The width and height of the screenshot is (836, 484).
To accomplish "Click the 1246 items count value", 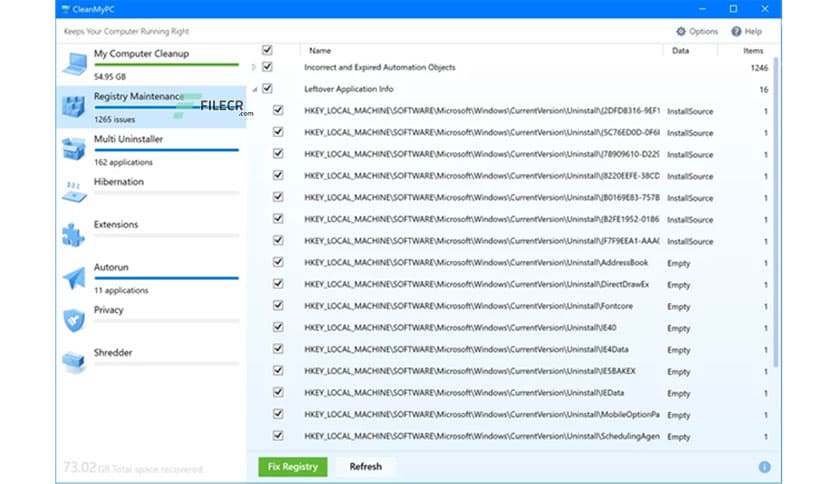I will coord(759,68).
